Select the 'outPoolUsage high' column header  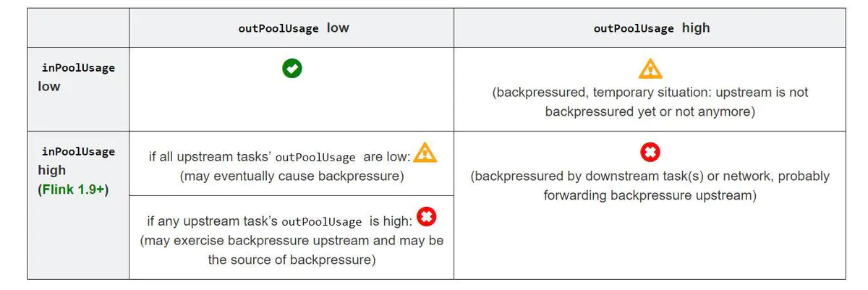(651, 28)
